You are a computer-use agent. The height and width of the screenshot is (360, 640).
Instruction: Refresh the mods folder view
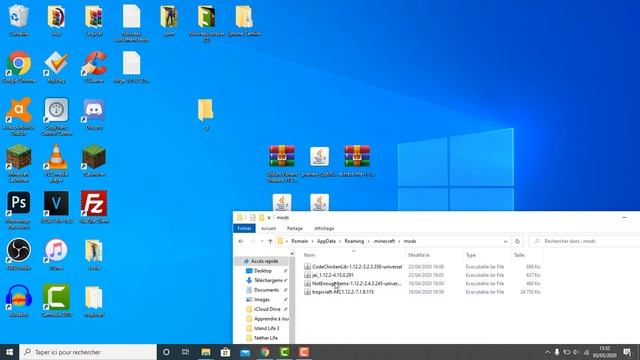(517, 241)
